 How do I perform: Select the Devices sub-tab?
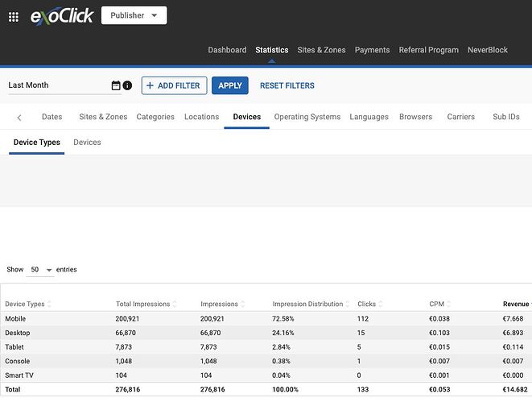(87, 143)
